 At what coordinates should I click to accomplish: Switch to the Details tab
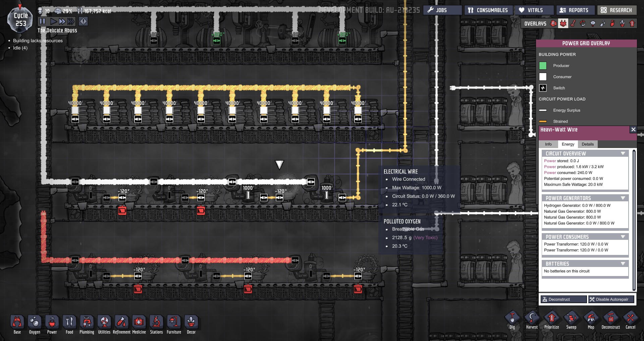coord(588,144)
